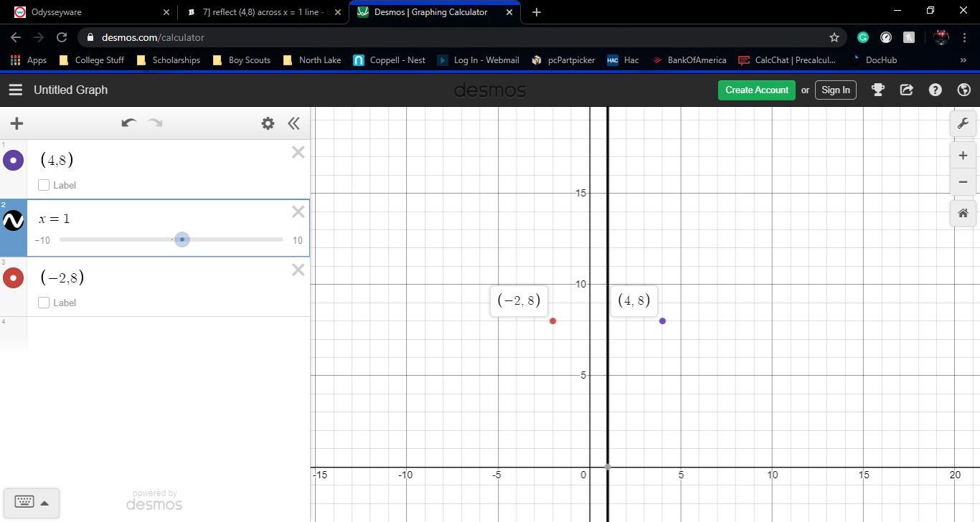
Task: Collapse the expression list panel
Action: click(x=293, y=123)
